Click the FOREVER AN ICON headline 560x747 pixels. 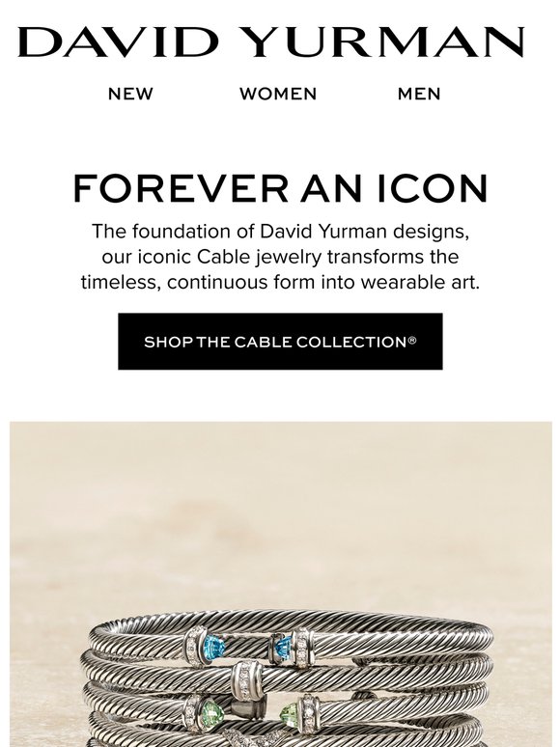pos(281,188)
